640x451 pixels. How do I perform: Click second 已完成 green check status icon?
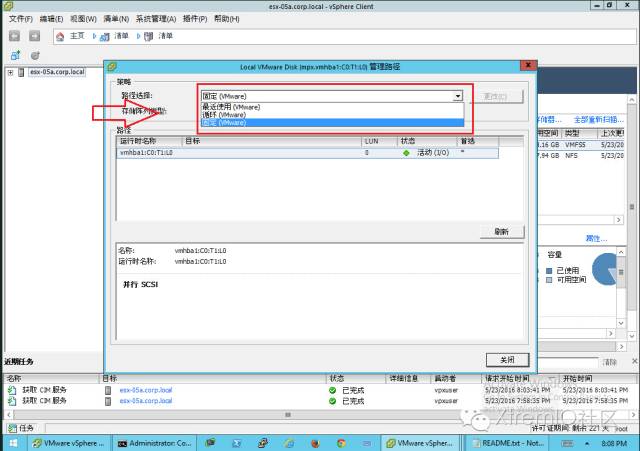point(333,401)
